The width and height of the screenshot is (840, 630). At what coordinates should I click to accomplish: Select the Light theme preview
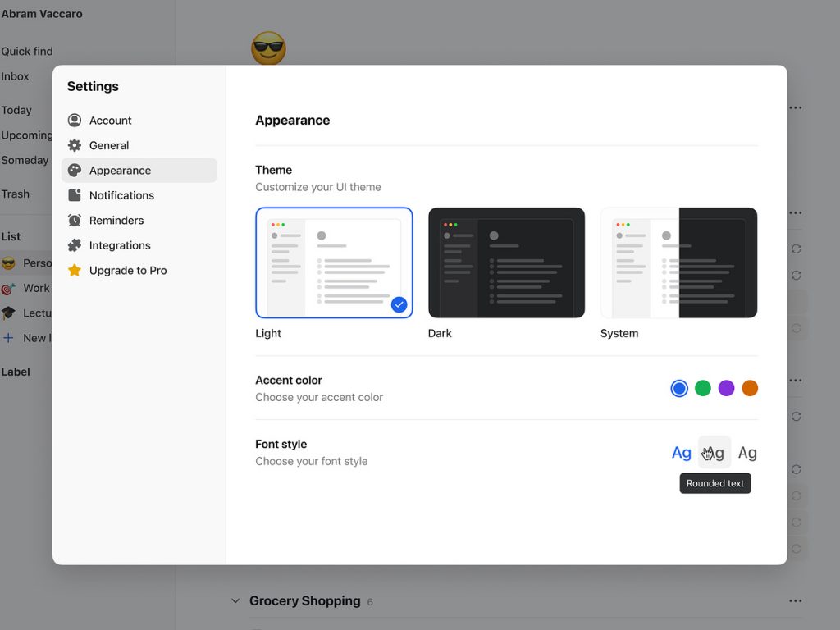coord(334,262)
